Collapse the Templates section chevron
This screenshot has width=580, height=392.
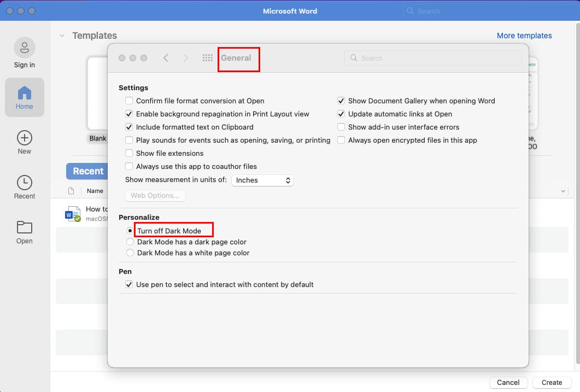[x=62, y=35]
